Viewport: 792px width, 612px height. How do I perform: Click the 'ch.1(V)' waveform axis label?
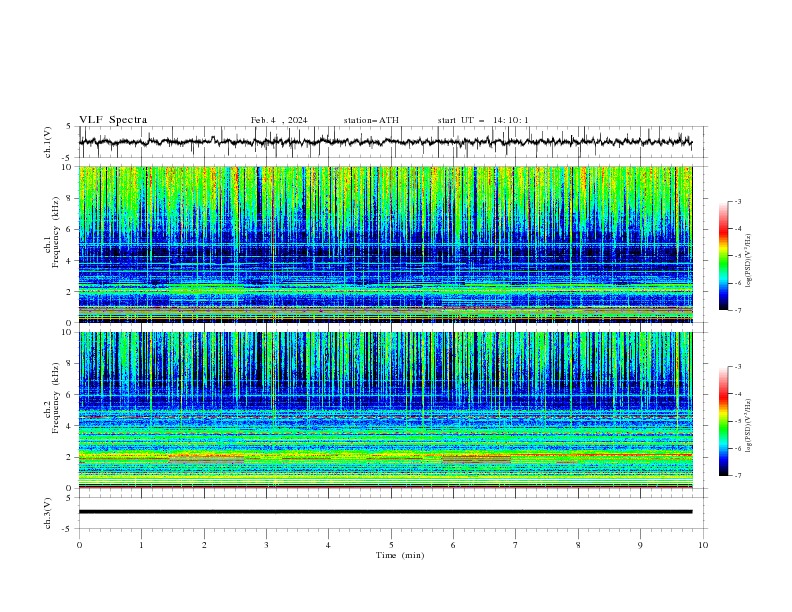(x=48, y=142)
